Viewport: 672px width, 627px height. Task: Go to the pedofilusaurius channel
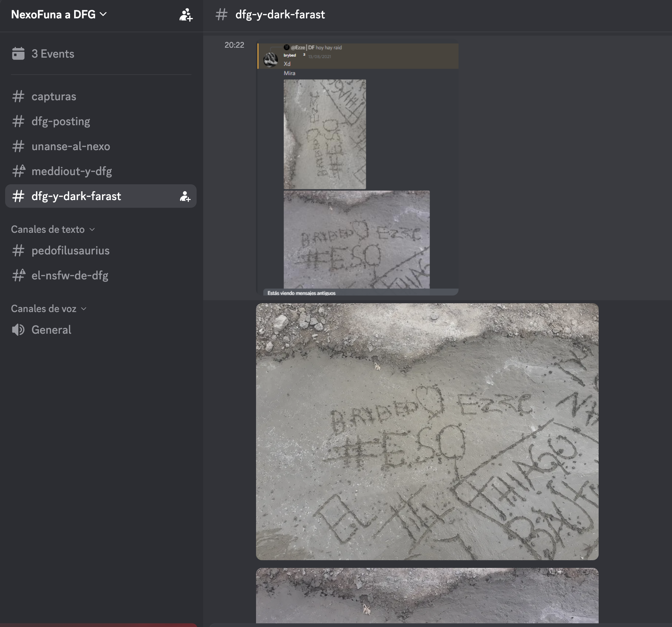click(70, 251)
